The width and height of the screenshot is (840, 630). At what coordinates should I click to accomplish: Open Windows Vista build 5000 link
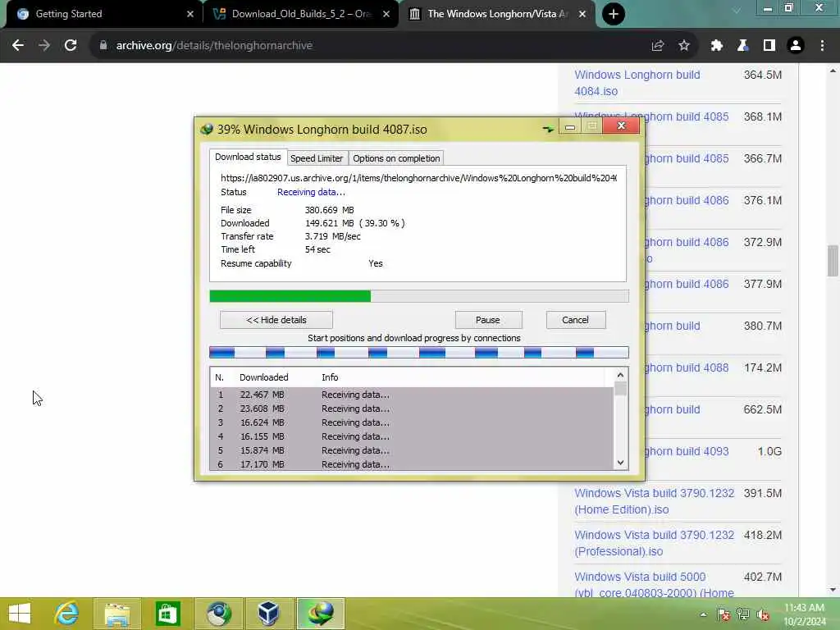click(654, 584)
